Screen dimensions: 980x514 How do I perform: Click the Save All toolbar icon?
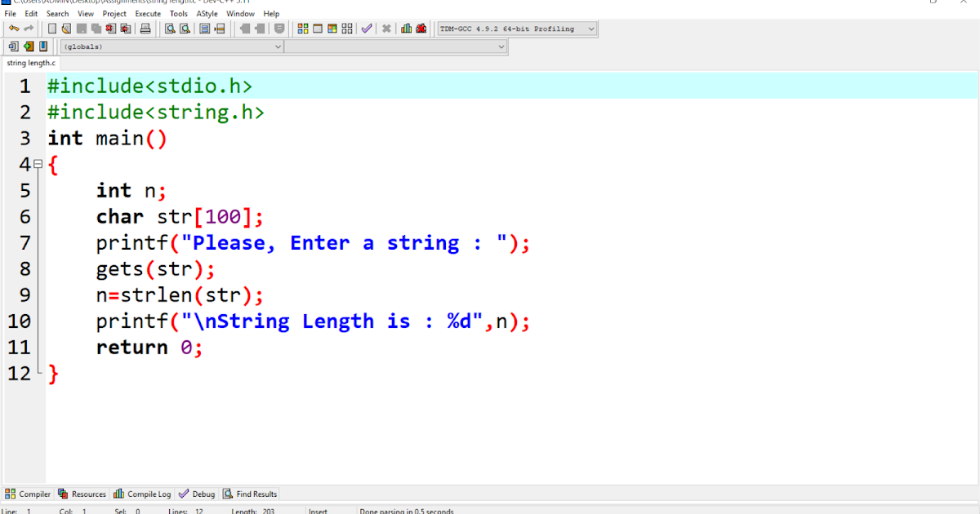(96, 29)
